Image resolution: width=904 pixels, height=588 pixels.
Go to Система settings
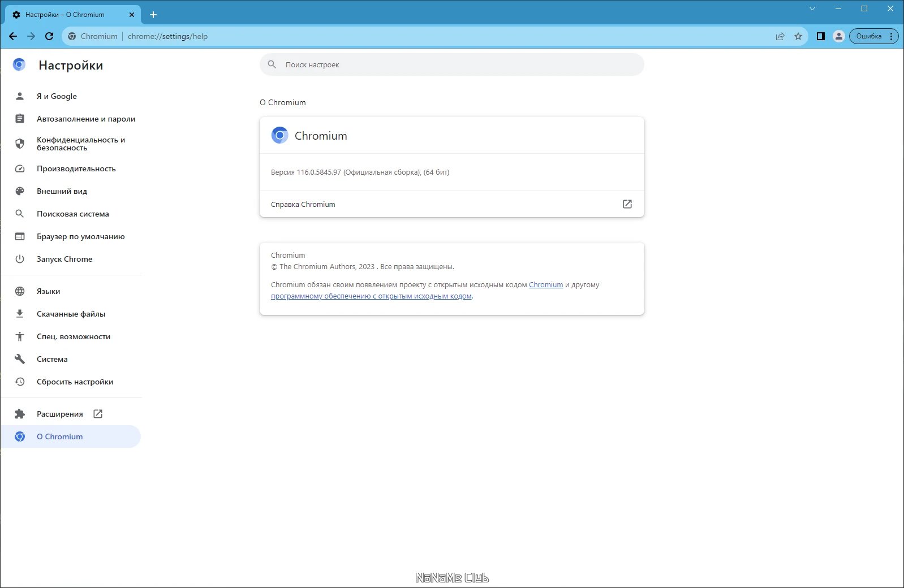(71, 359)
